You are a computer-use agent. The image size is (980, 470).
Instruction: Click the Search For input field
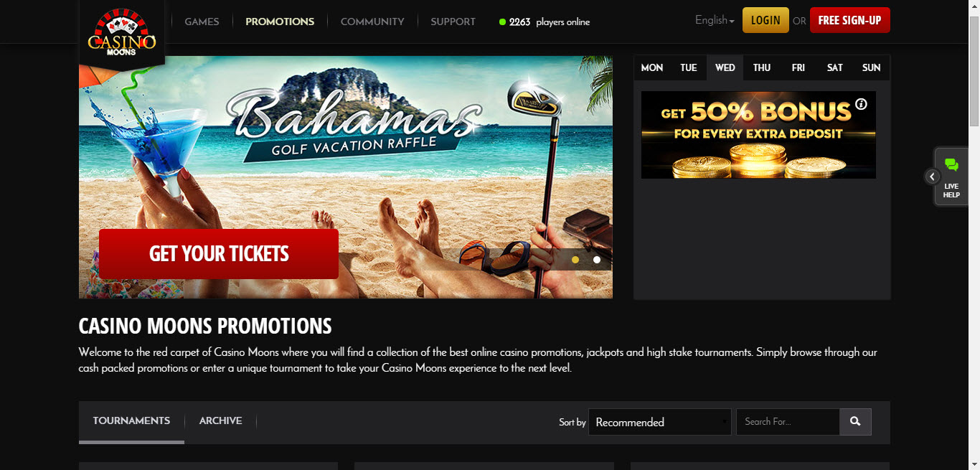pyautogui.click(x=788, y=422)
